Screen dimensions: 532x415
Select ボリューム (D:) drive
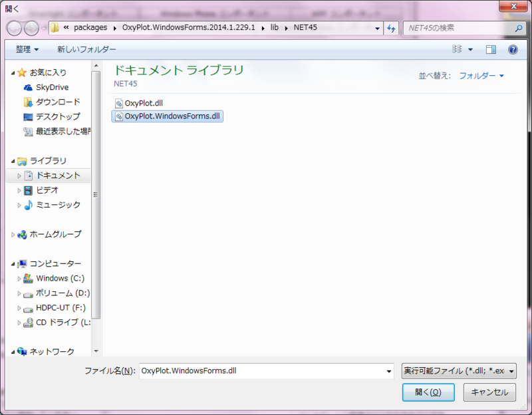tap(63, 293)
